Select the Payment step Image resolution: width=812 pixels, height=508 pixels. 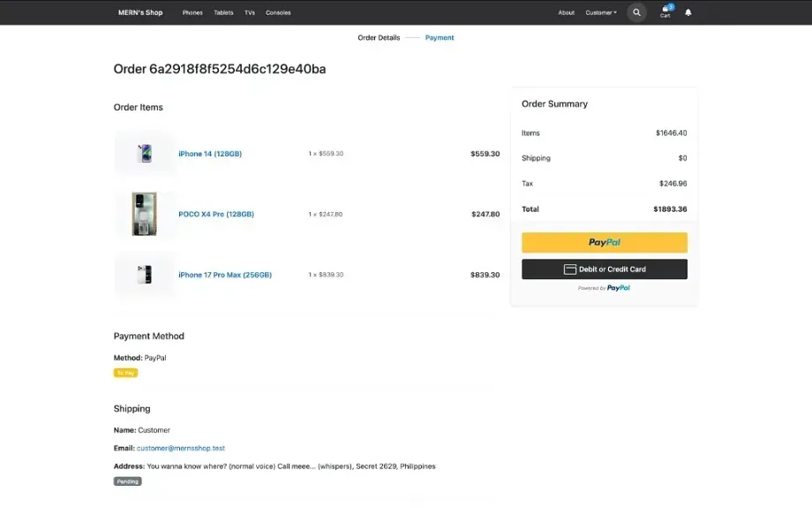pyautogui.click(x=440, y=37)
